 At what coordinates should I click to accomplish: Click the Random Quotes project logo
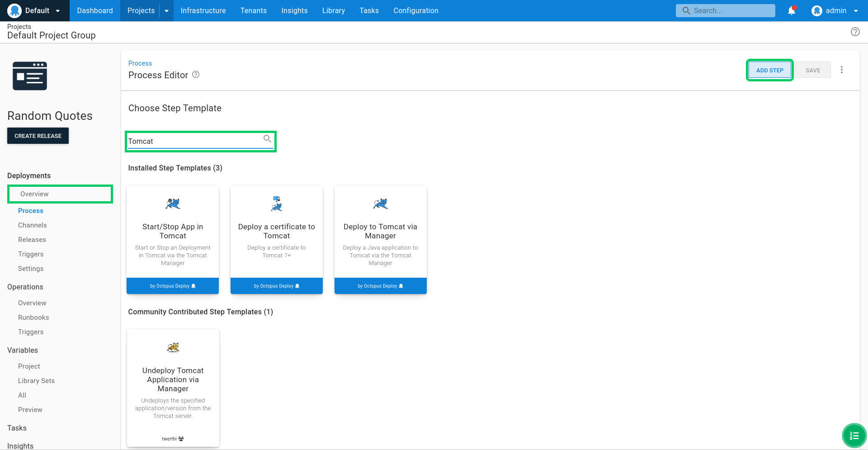30,76
